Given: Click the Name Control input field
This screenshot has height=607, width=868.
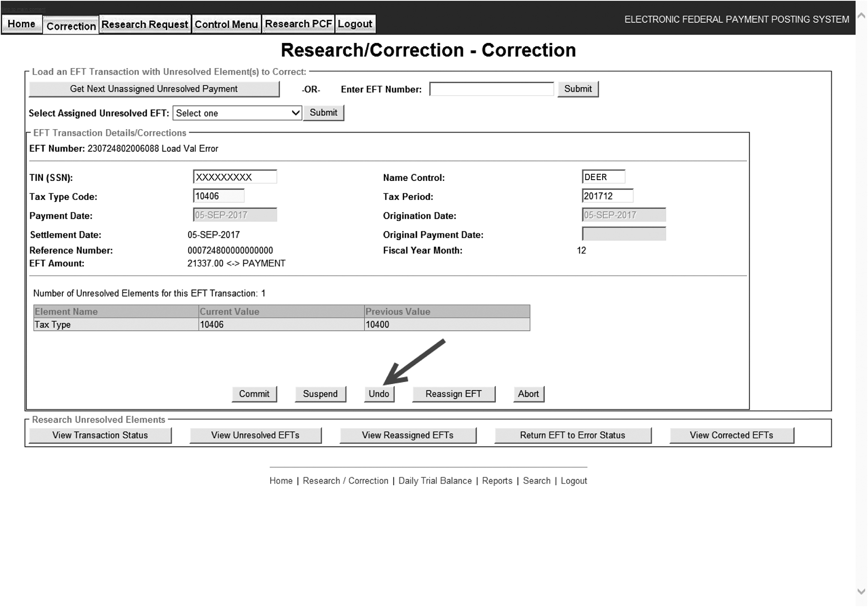Looking at the screenshot, I should tap(603, 177).
